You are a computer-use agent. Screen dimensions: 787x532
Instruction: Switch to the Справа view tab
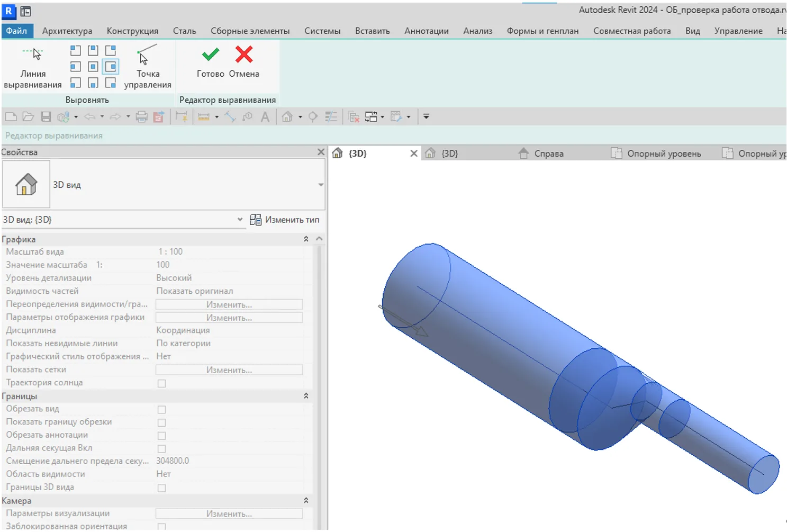548,154
